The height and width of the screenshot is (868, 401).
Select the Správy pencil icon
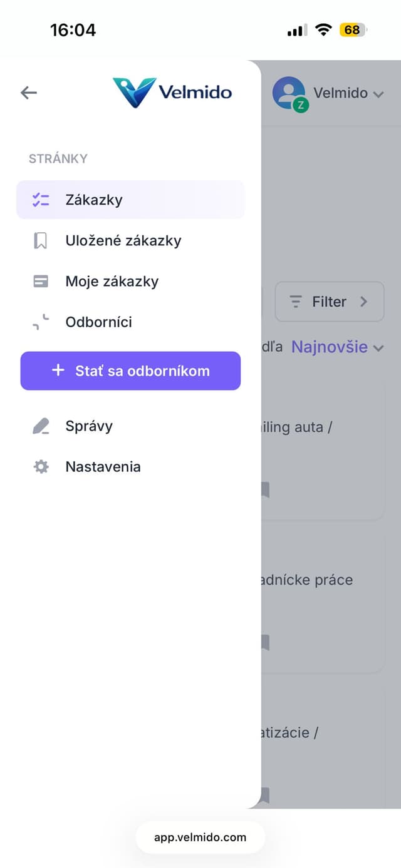40,426
